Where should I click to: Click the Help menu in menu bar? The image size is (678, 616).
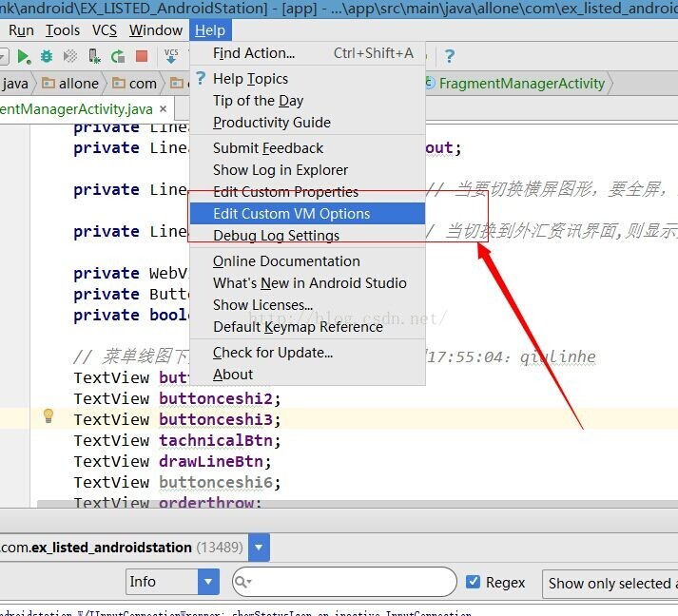210,30
